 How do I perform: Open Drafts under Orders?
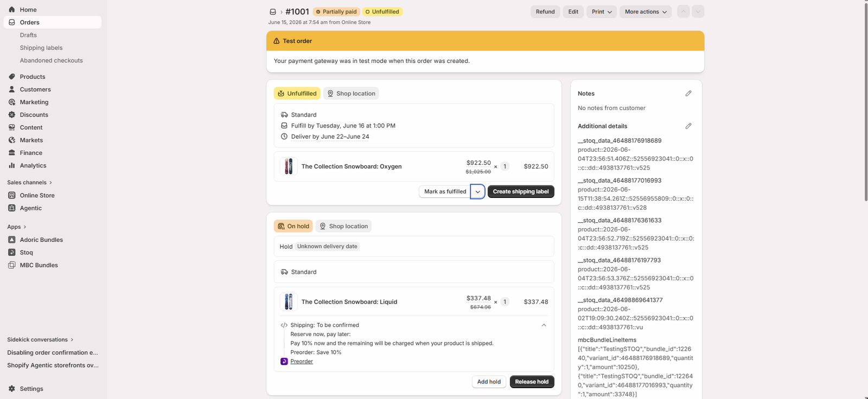[28, 35]
